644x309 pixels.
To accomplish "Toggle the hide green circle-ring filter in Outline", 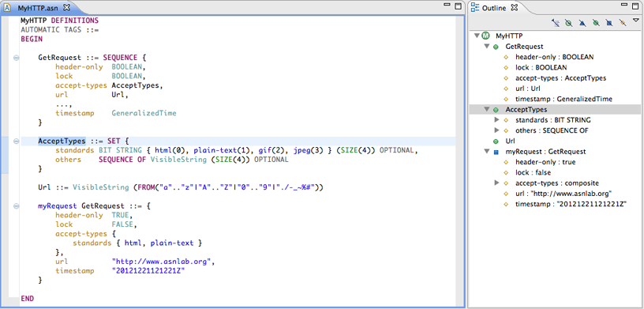I will coord(568,24).
